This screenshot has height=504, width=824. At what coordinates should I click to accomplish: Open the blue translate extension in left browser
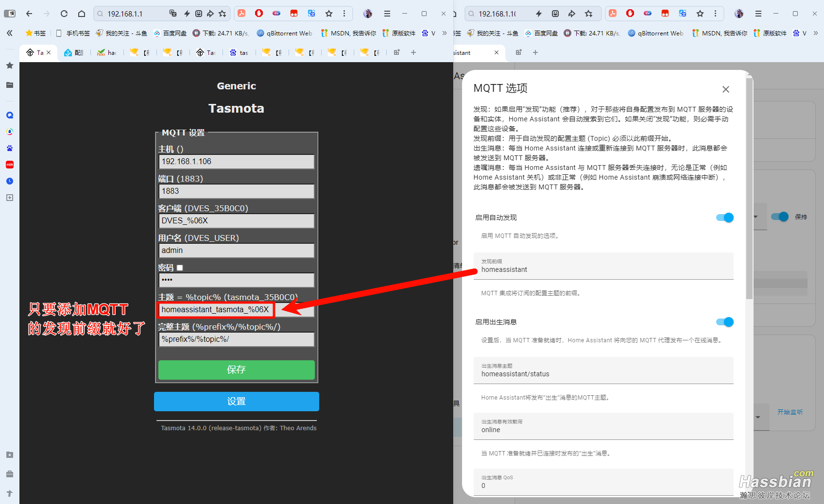(311, 14)
